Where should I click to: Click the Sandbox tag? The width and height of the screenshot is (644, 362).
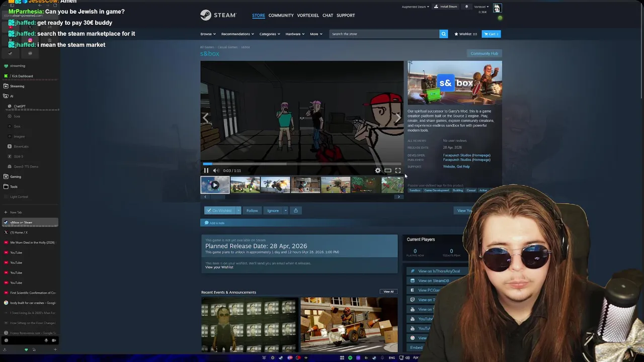pos(415,191)
